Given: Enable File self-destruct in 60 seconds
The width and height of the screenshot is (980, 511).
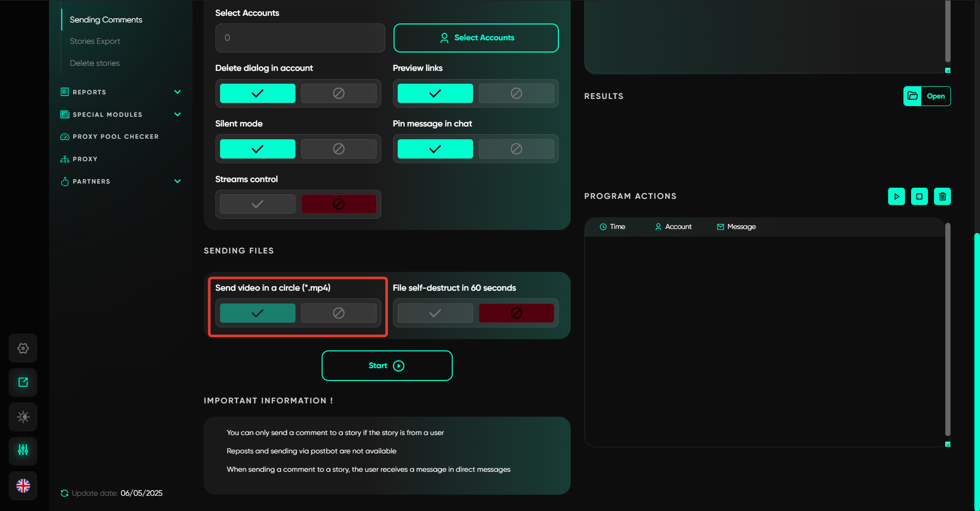Looking at the screenshot, I should (x=435, y=313).
